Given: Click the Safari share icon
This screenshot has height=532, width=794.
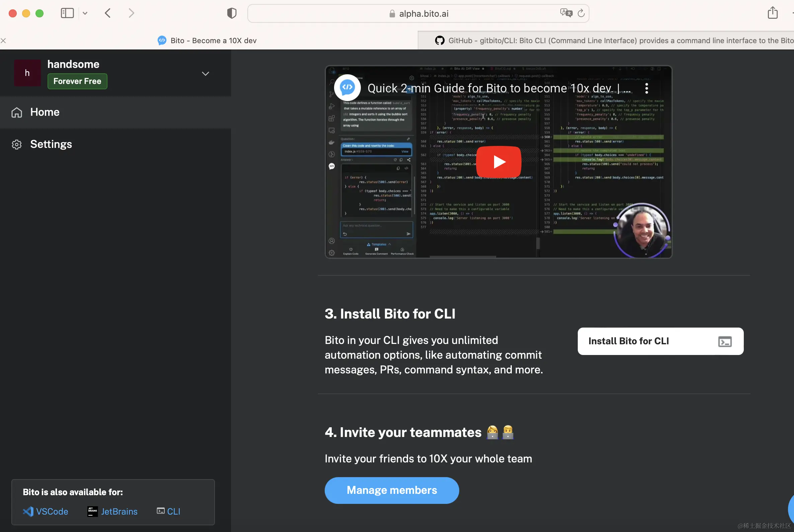Looking at the screenshot, I should [x=772, y=13].
